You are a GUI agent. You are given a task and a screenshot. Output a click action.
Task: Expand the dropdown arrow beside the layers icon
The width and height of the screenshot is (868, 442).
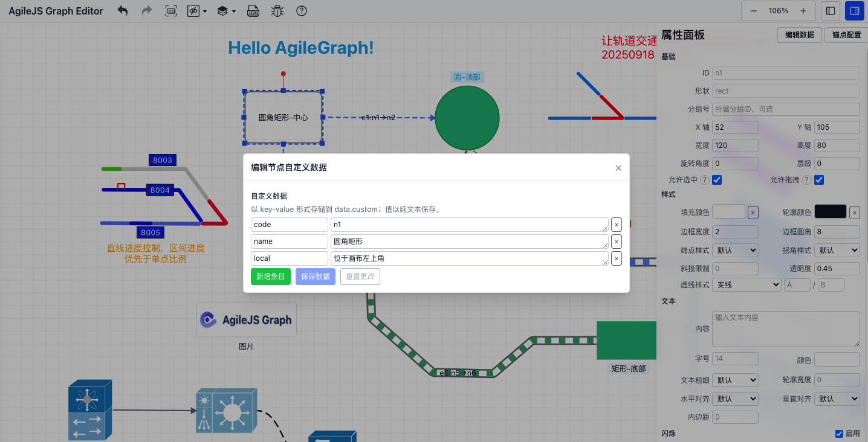233,11
